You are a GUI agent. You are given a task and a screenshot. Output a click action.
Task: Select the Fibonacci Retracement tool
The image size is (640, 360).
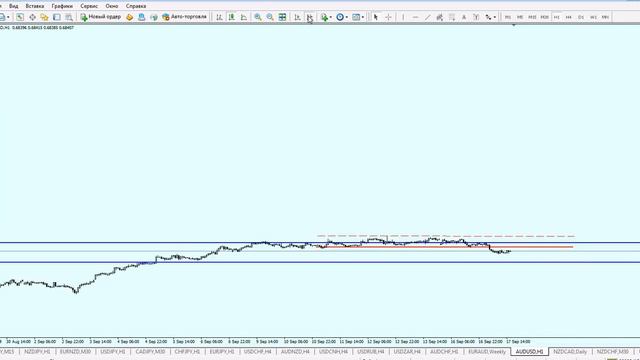[452, 17]
